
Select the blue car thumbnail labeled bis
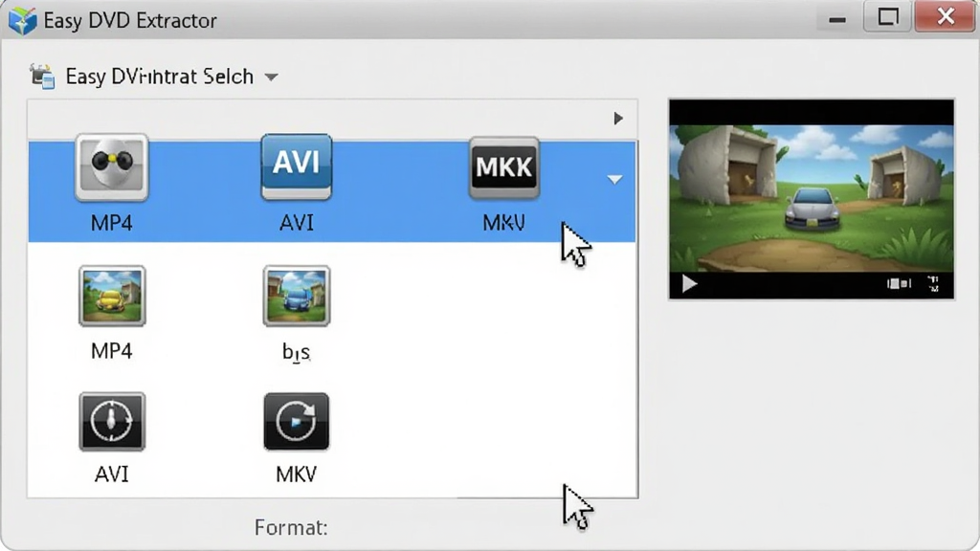[x=297, y=297]
